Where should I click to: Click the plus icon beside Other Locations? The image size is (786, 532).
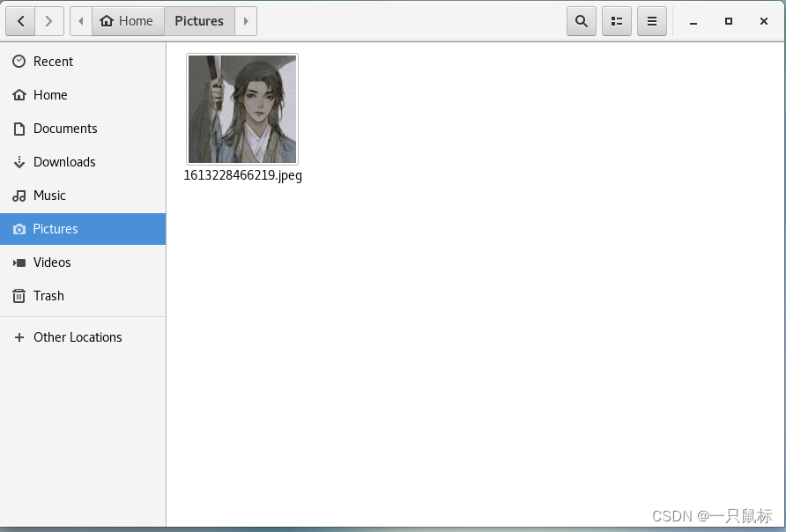point(19,337)
